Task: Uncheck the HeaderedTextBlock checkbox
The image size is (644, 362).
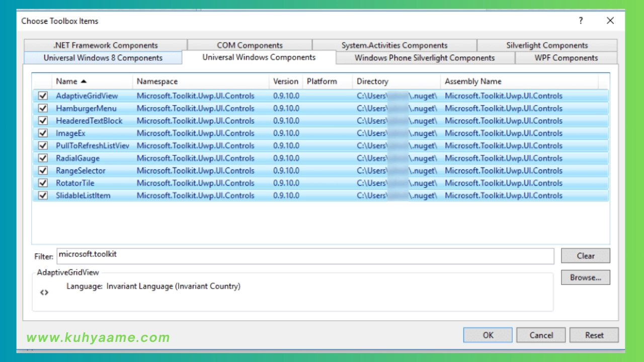Action: [x=43, y=121]
